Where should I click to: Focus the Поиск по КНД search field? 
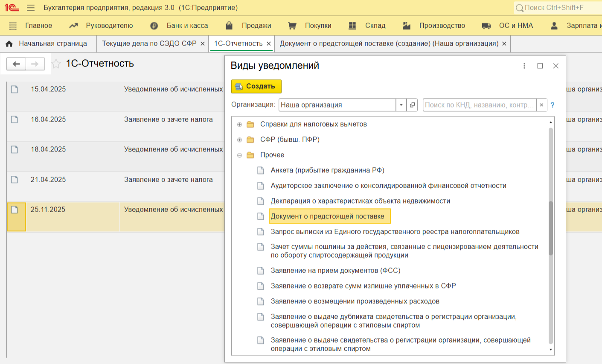(x=480, y=105)
